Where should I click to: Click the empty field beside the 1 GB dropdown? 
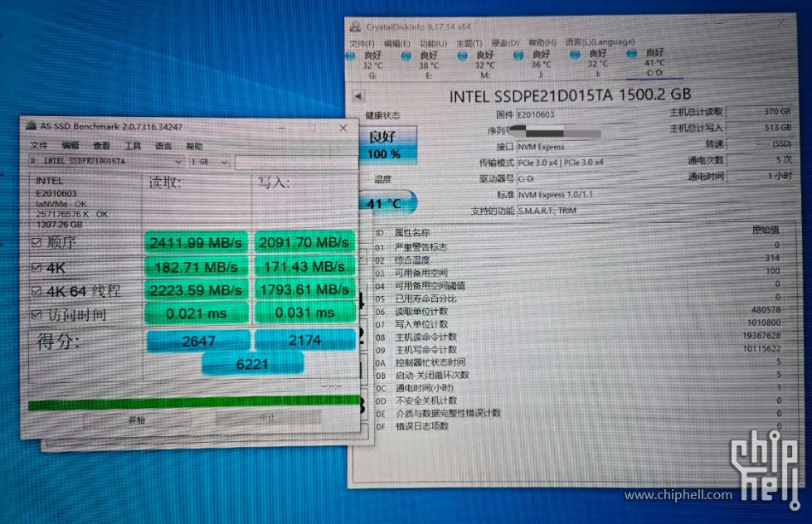(296, 163)
